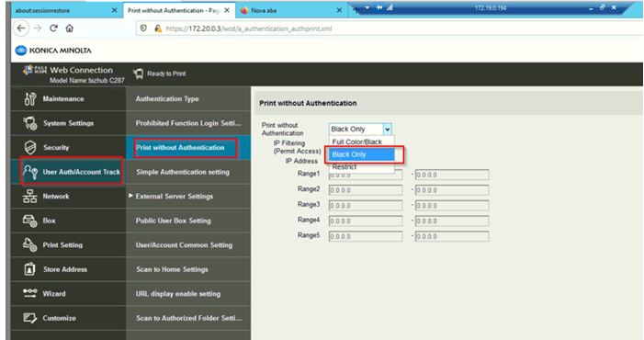
Task: Click the System Settings gear icon
Action: tap(30, 123)
